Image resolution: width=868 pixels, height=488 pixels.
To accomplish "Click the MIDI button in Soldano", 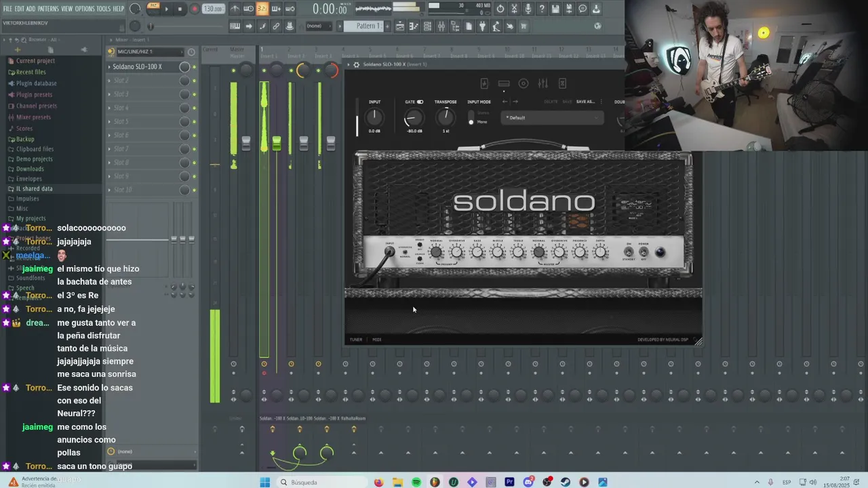I will click(x=376, y=340).
